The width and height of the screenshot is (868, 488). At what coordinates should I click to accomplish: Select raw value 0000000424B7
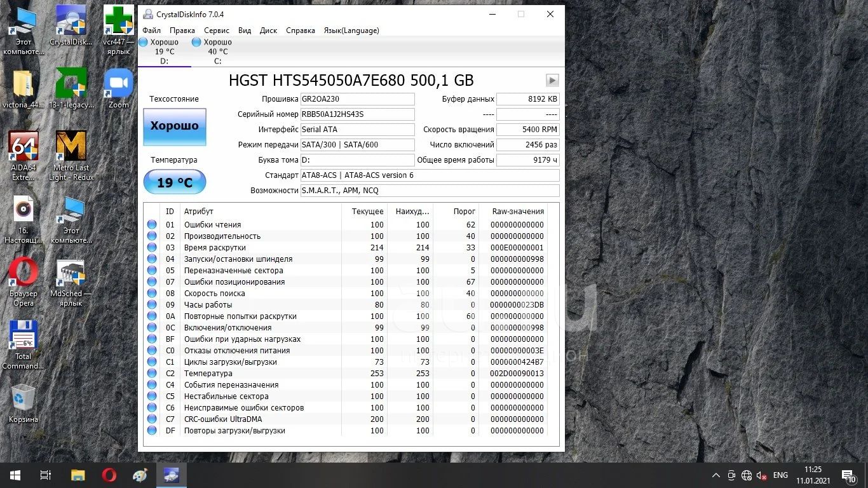[517, 362]
